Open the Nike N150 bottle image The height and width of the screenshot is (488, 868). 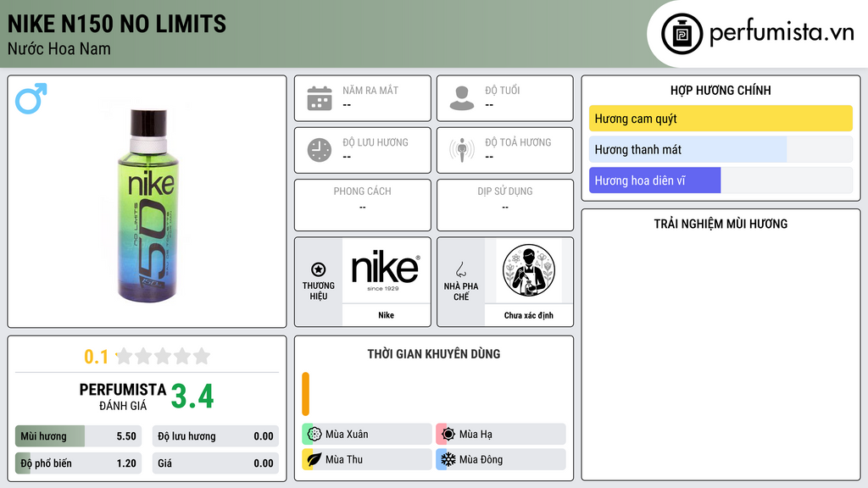(x=147, y=205)
